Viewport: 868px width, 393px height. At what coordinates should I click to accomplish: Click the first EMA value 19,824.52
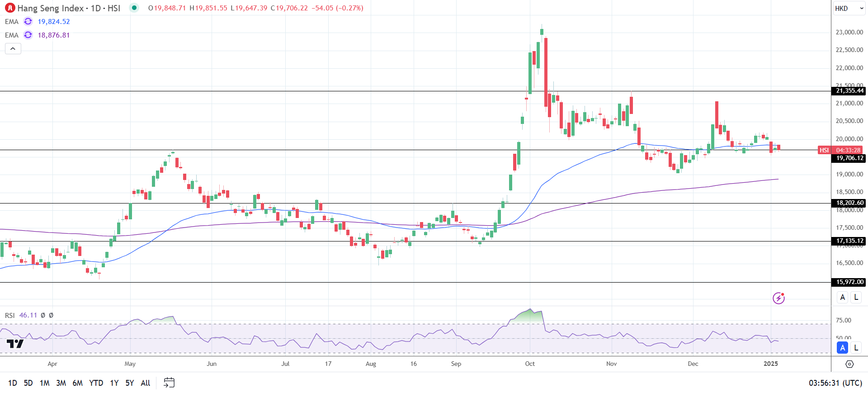54,21
